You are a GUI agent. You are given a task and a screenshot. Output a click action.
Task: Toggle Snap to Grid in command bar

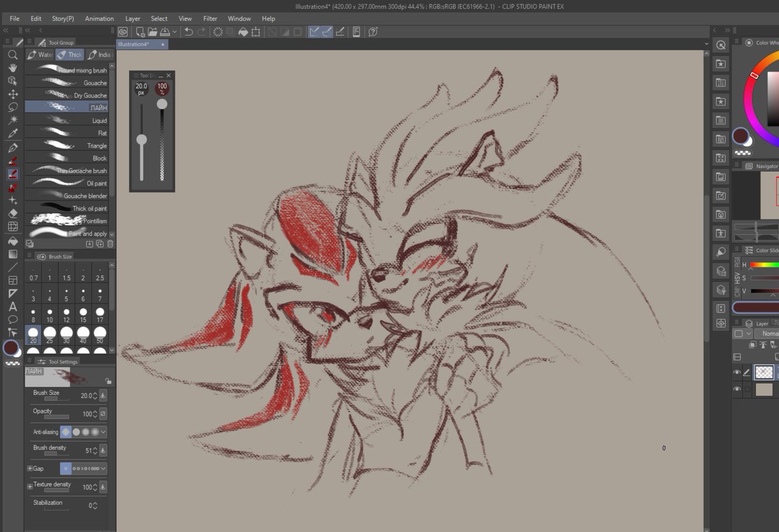point(341,31)
